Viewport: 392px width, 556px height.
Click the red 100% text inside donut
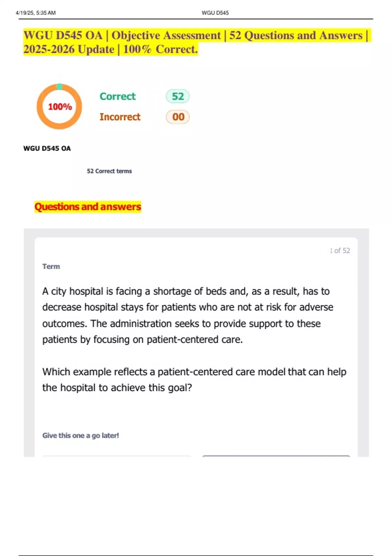tap(60, 107)
